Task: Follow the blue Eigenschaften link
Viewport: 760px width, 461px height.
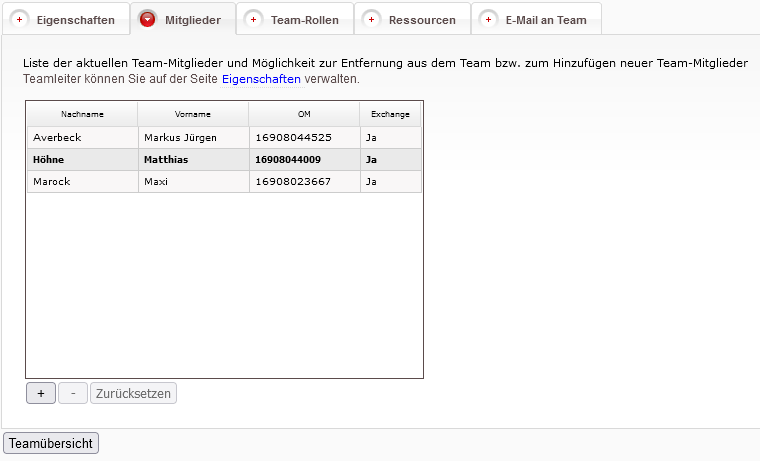Action: click(261, 79)
